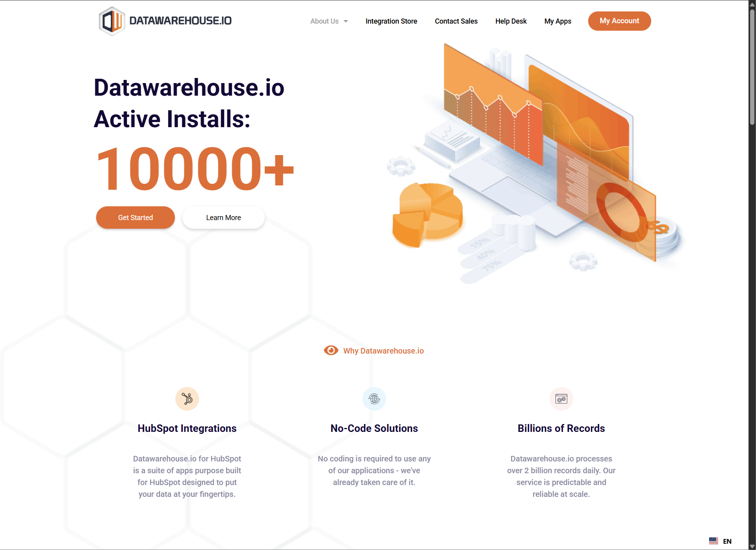
Task: Select the No-Code Solutions heading
Action: tap(374, 428)
